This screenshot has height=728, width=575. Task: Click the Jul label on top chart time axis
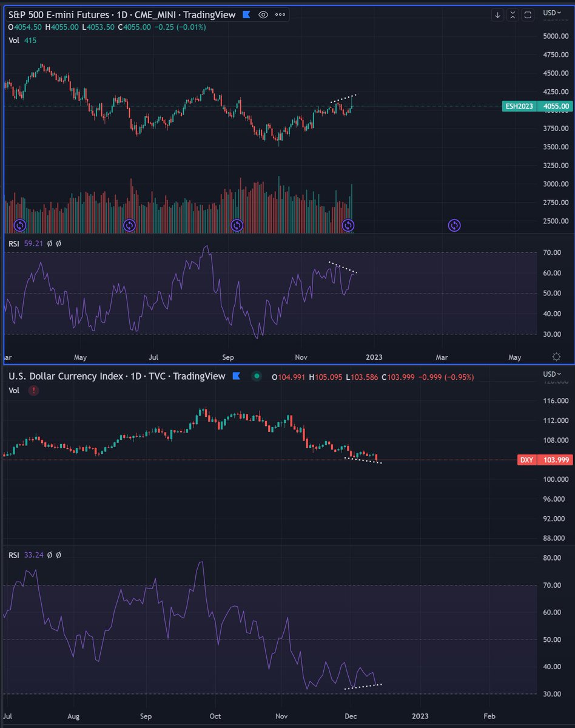coord(154,356)
